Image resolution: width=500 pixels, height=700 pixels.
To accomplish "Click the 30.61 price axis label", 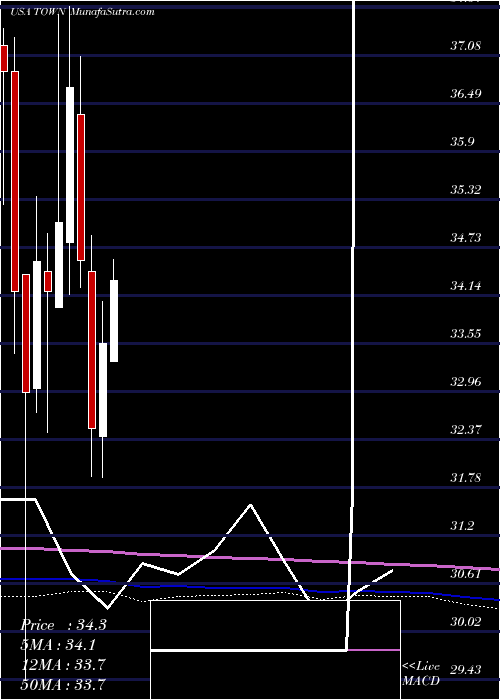I will 466,574.
